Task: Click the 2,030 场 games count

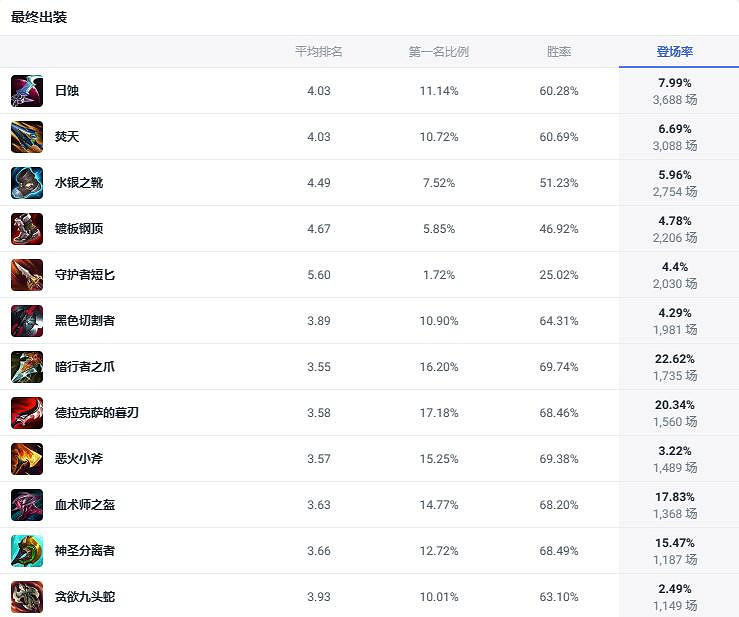Action: click(674, 284)
